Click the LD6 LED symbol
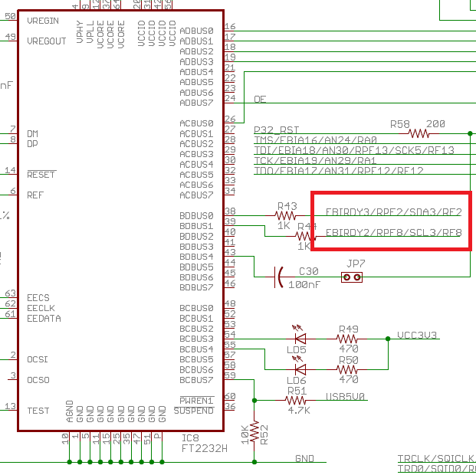The image size is (476, 475). click(x=300, y=366)
